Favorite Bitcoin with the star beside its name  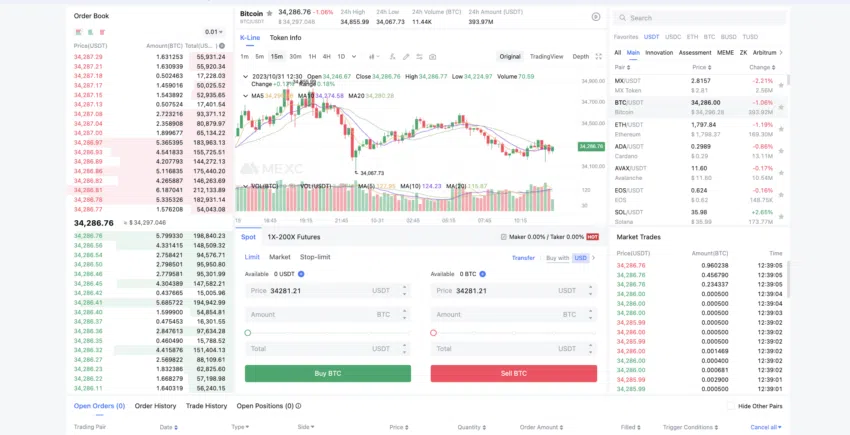click(x=269, y=14)
